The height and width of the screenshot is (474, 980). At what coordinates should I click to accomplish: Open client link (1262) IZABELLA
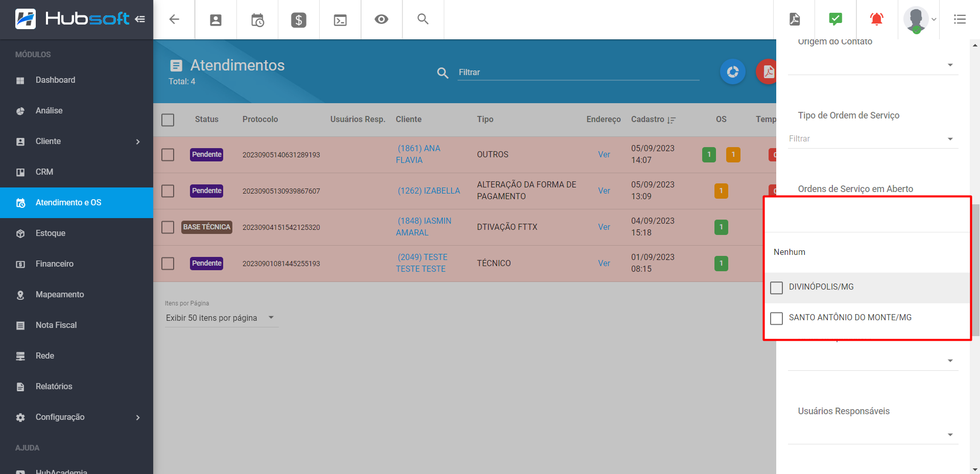point(428,191)
